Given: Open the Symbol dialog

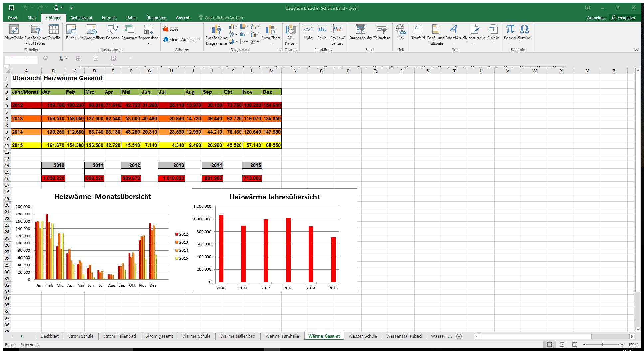Looking at the screenshot, I should point(525,33).
